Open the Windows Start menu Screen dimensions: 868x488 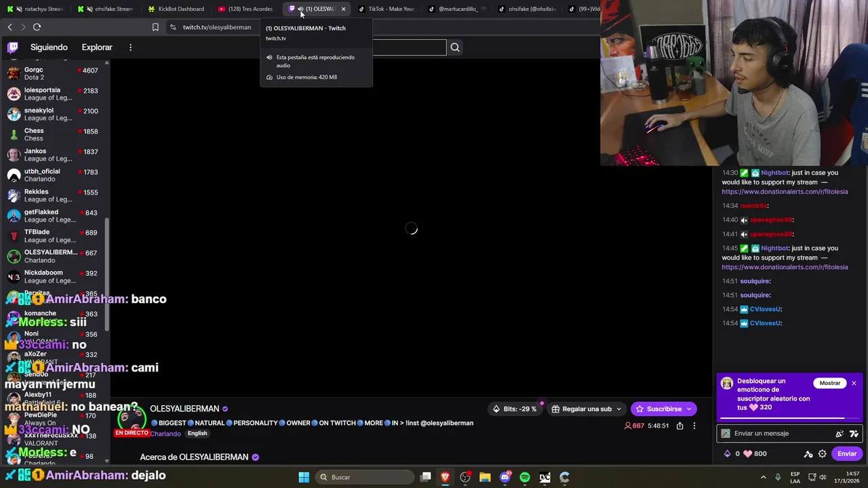click(304, 477)
